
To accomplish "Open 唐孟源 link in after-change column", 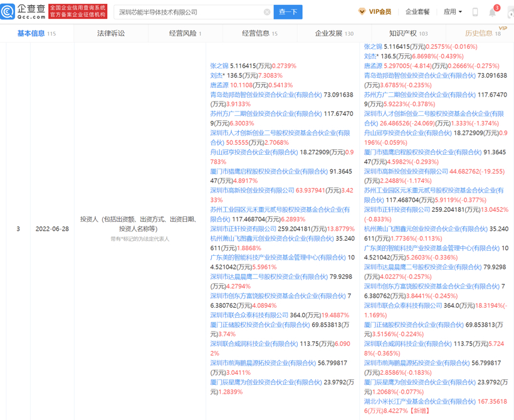I will [x=373, y=66].
